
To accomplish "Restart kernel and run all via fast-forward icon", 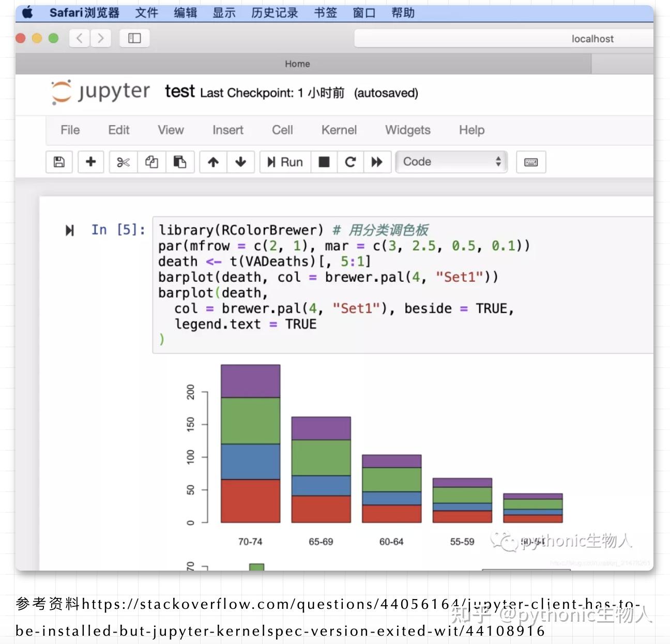I will (377, 162).
